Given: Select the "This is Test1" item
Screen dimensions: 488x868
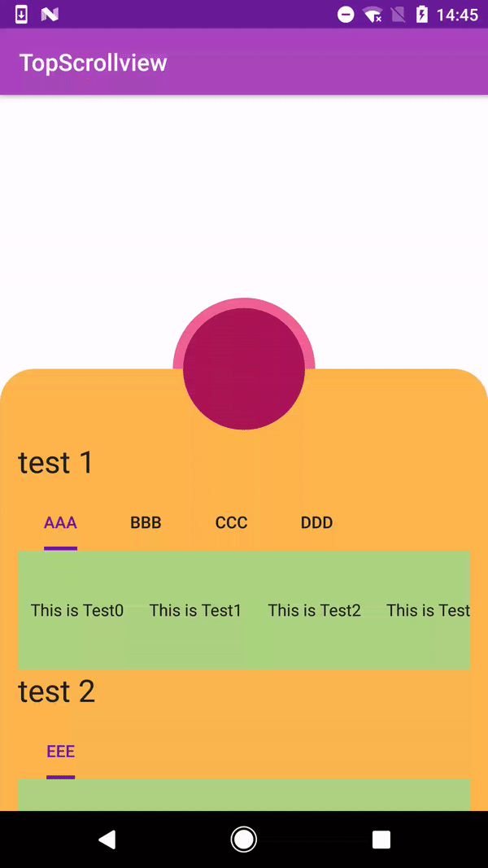Looking at the screenshot, I should pos(195,610).
